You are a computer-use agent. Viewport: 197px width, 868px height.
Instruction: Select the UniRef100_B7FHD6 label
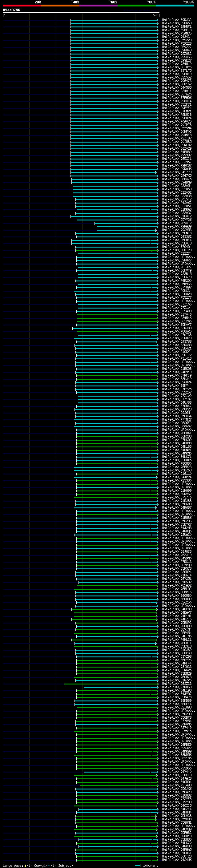177,98
